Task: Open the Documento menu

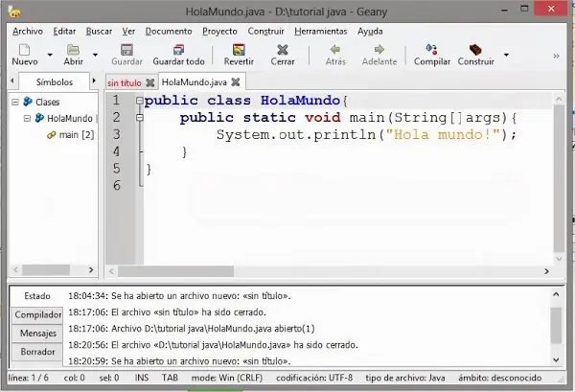Action: pos(169,32)
